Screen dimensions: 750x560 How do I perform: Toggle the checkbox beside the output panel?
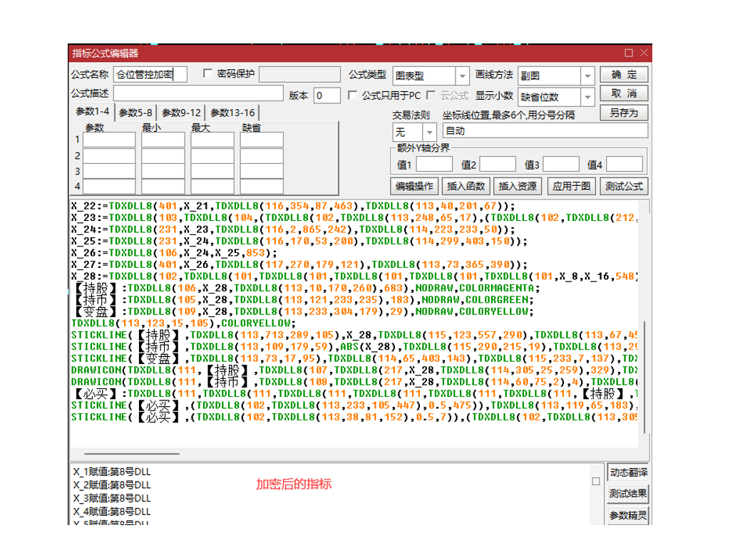click(x=596, y=482)
